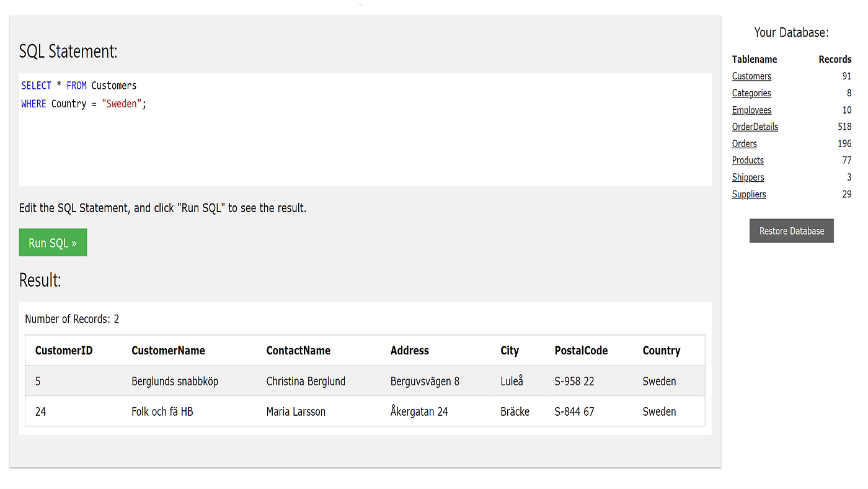868x489 pixels.
Task: Open the OrderDetails table link
Action: coord(755,127)
